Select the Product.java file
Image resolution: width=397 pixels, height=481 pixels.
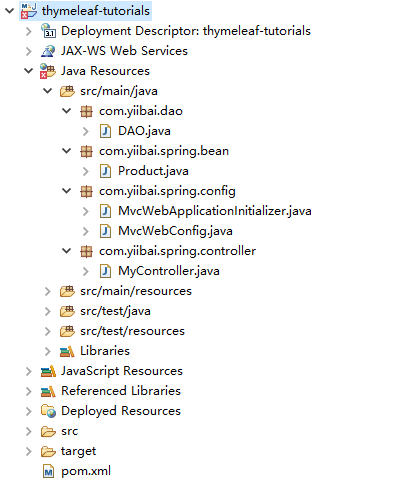click(153, 171)
